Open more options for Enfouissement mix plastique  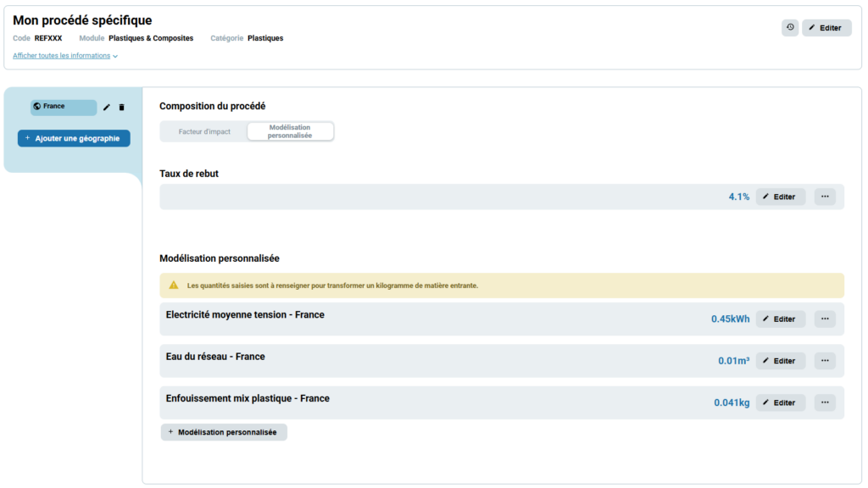coord(825,402)
